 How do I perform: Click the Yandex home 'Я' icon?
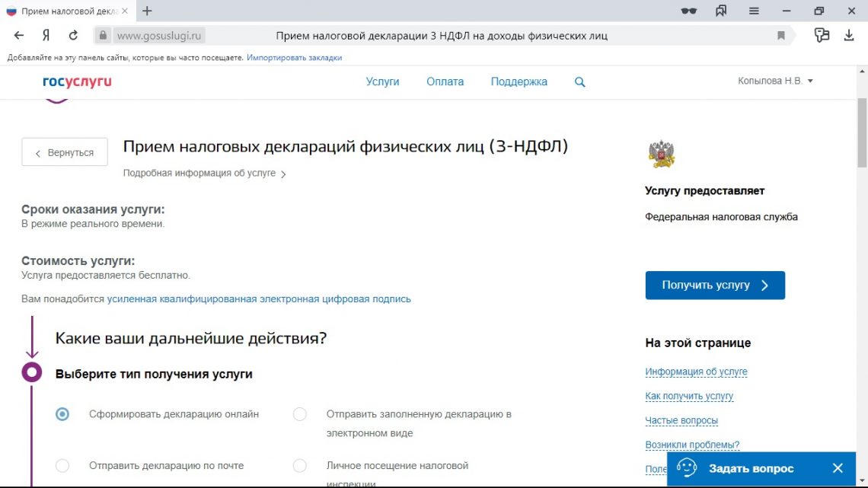(x=46, y=35)
